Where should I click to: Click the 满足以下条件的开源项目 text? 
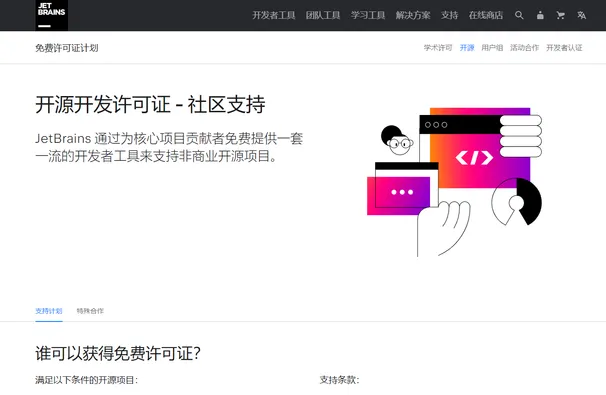tap(87, 380)
